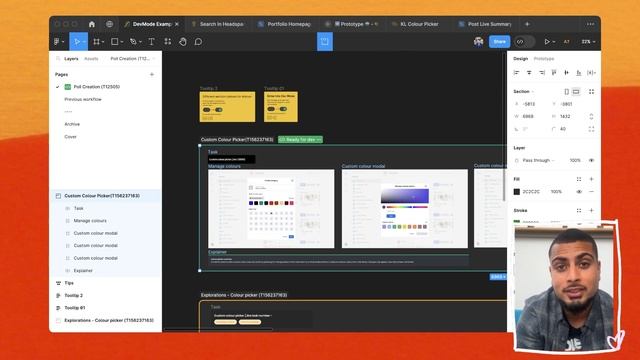
Task: Select the Move tool
Action: click(76, 42)
